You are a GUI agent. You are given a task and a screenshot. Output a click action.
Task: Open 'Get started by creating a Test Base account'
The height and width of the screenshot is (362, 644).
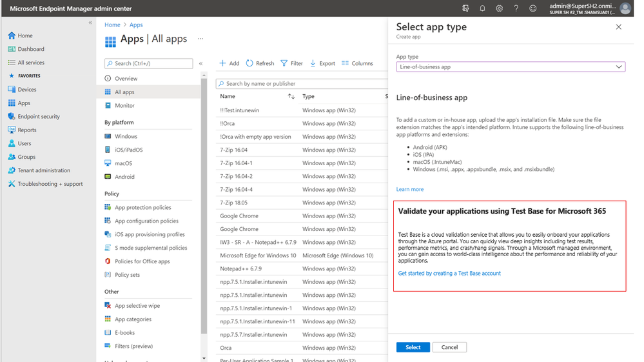[x=449, y=273]
